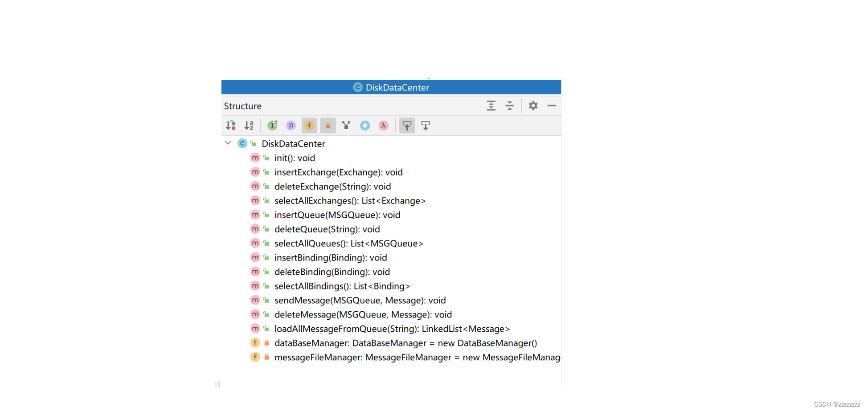Select init(): void method
This screenshot has height=411, width=868.
(x=295, y=158)
